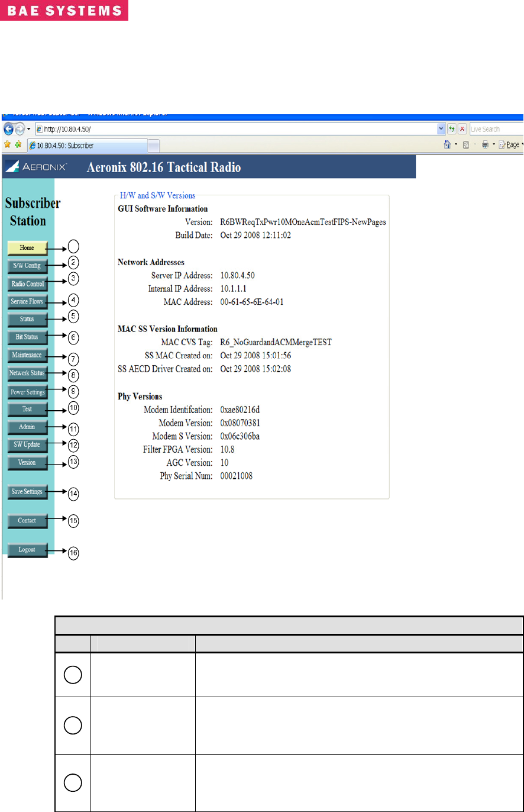The height and width of the screenshot is (812, 524).
Task: Click the Save Settings button
Action: [x=27, y=492]
